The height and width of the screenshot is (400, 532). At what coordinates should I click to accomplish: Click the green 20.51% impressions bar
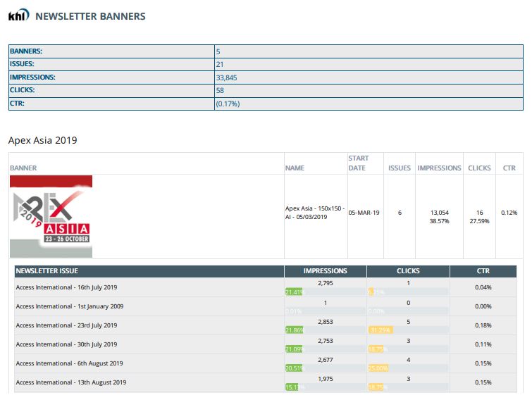coord(294,368)
